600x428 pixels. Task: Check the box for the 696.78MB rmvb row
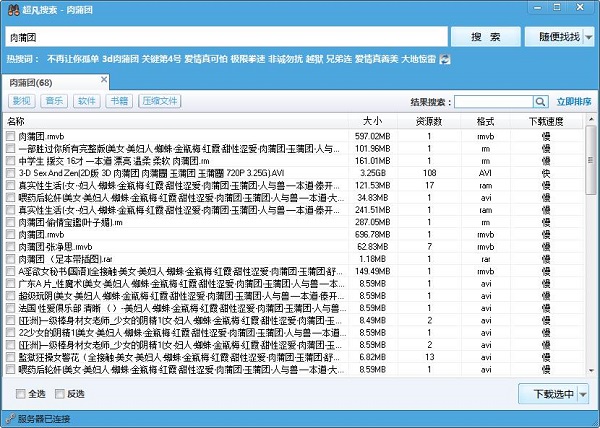coord(11,234)
